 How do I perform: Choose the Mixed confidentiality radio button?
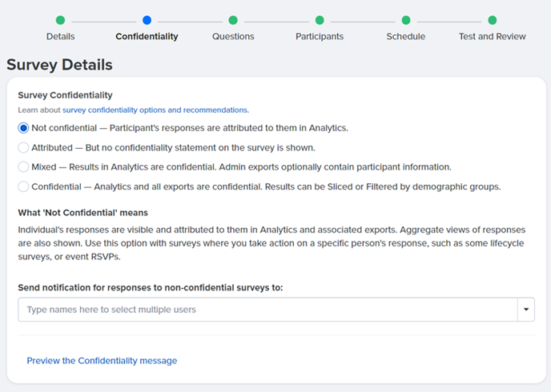point(23,167)
